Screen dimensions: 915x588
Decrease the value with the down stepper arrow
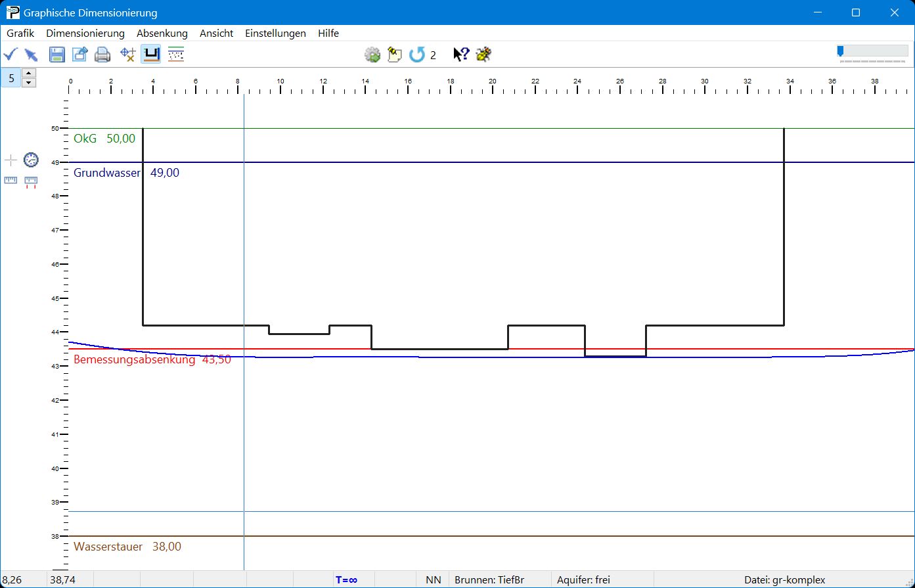pyautogui.click(x=29, y=83)
